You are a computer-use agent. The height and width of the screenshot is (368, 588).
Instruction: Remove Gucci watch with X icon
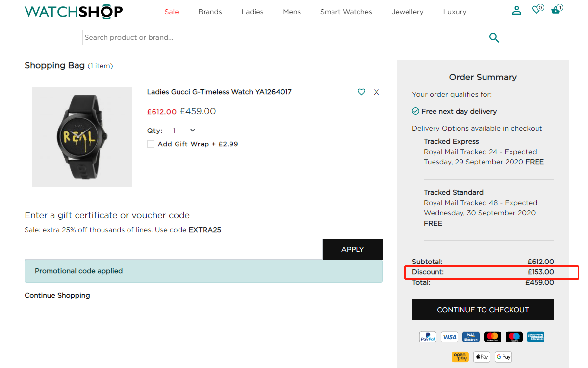coord(376,92)
